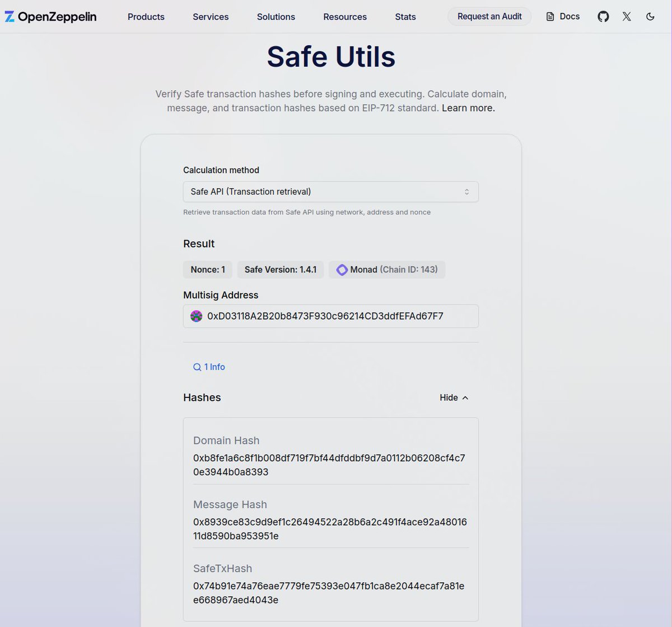Screen dimensions: 672x627
Task: Click the Monad chain logo icon
Action: tap(342, 270)
